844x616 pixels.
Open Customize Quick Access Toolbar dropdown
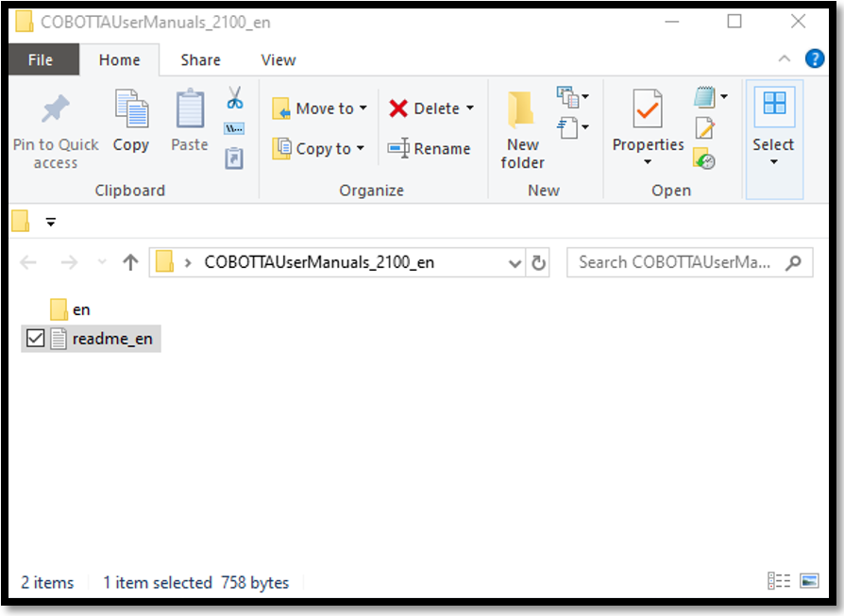pyautogui.click(x=51, y=222)
